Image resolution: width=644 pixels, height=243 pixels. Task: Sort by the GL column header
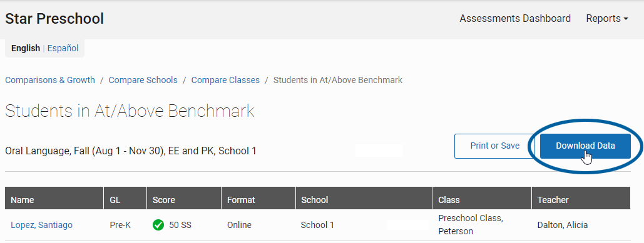pyautogui.click(x=125, y=200)
